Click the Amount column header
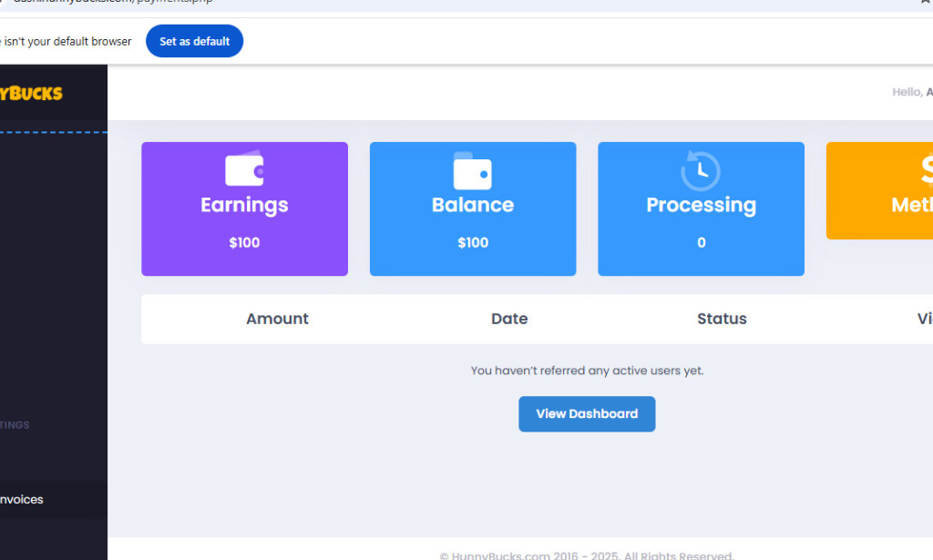 point(277,319)
